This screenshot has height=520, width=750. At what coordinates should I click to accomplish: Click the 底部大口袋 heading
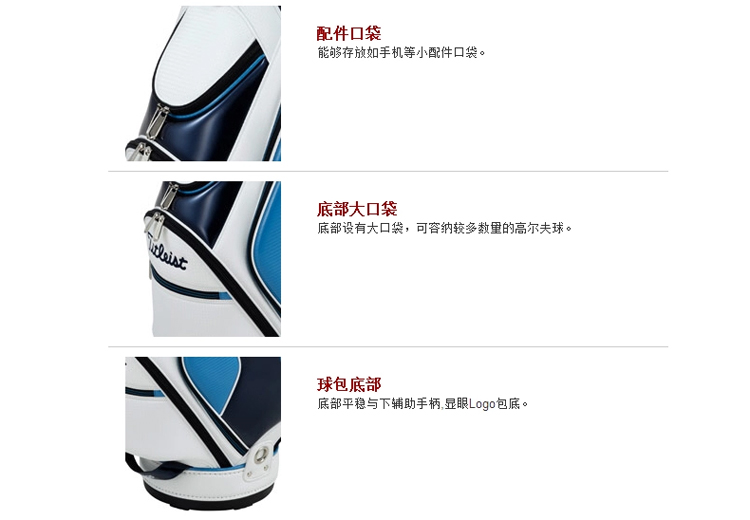point(357,209)
